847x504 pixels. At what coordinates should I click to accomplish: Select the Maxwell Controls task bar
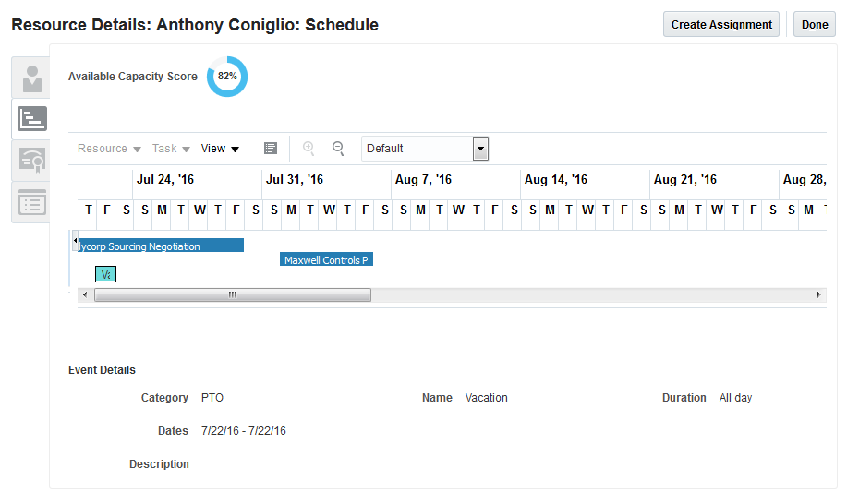click(x=326, y=260)
